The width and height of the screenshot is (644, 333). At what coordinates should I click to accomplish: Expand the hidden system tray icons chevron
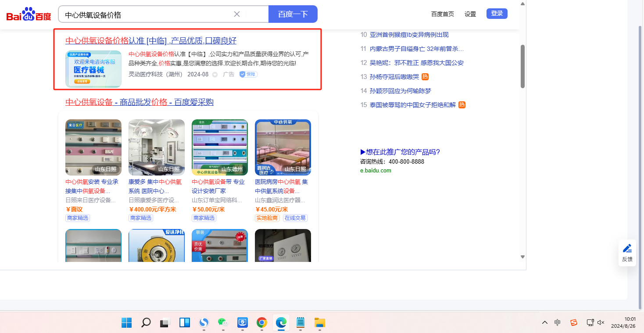(545, 322)
